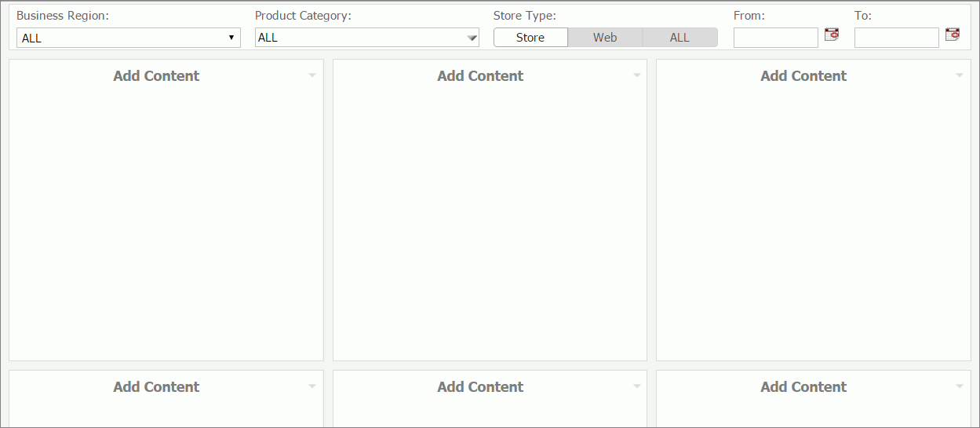Open the top-left panel's options arrow

(312, 75)
